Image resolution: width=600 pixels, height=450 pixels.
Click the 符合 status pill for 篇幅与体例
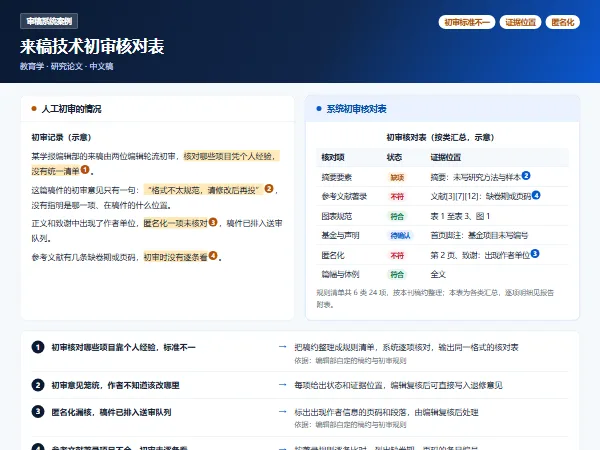click(397, 274)
